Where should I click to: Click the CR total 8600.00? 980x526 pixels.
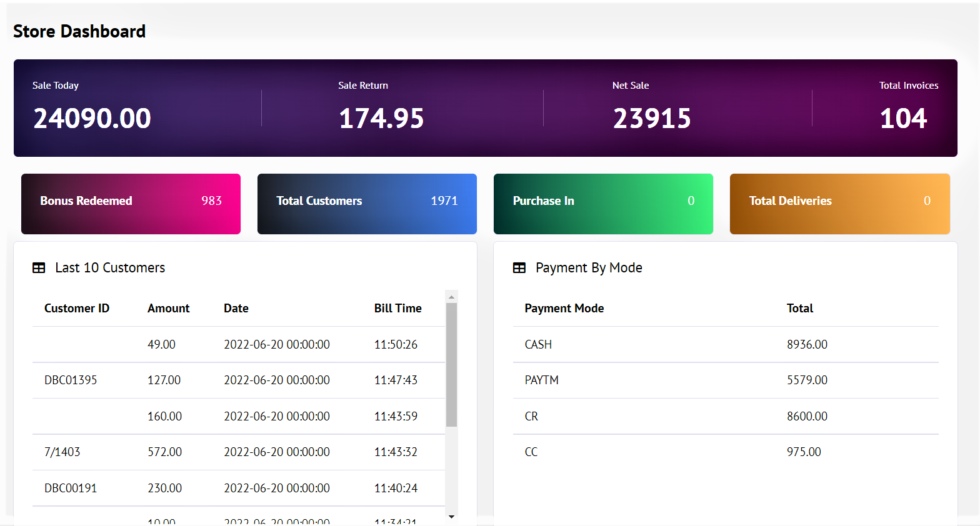coord(807,416)
